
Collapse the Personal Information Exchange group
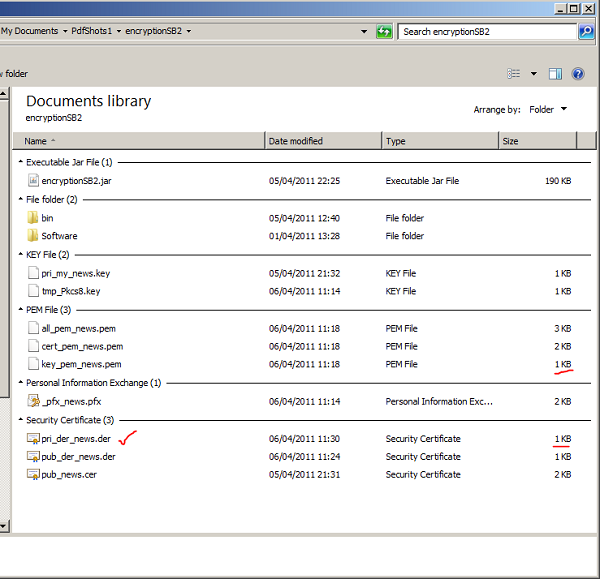click(21, 382)
